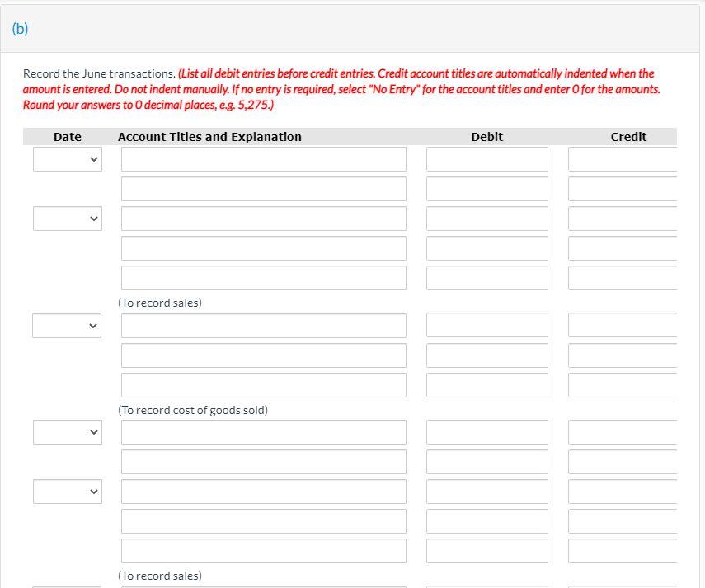Click the Debit field in the second Date dropdown's row
Screen dimensions: 705x588
[x=487, y=219]
